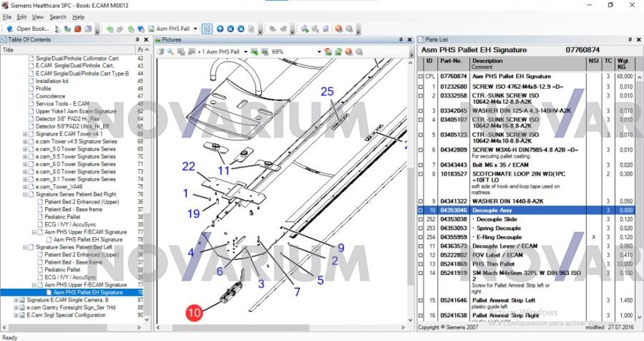This screenshot has width=644, height=341.
Task: Open the 69% zoom level dropdown
Action: pos(316,52)
